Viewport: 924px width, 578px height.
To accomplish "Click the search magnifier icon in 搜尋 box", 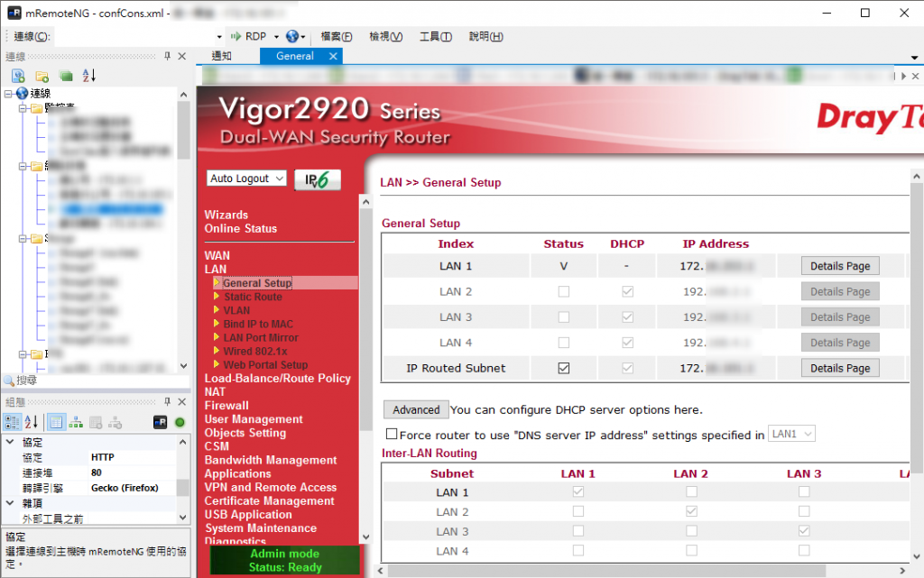I will [9, 381].
